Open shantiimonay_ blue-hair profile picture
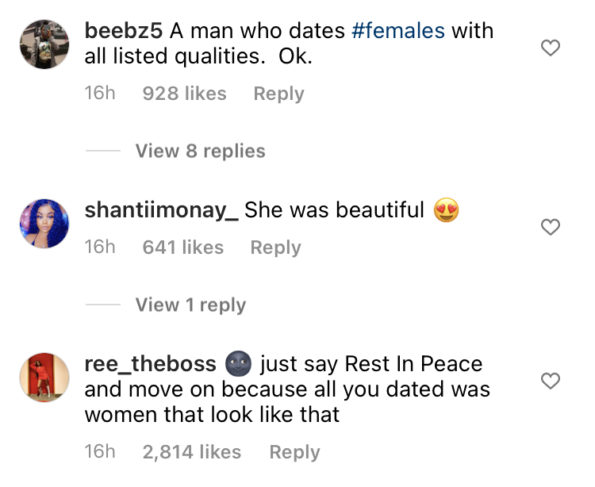595x487 pixels. [44, 223]
